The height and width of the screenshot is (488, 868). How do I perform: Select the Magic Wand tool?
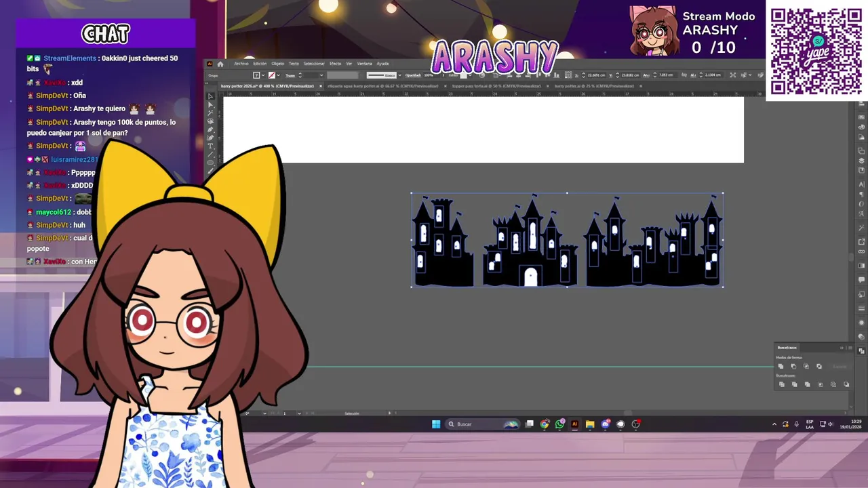tap(210, 113)
